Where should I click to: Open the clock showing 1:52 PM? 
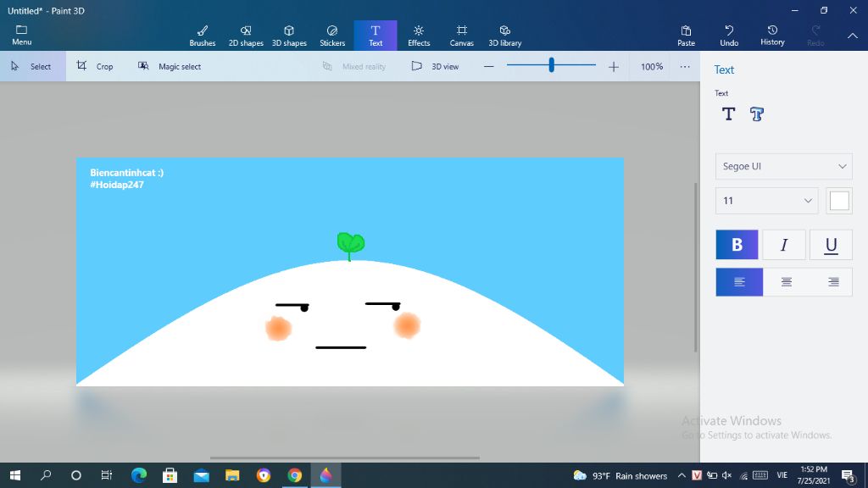[x=814, y=475]
